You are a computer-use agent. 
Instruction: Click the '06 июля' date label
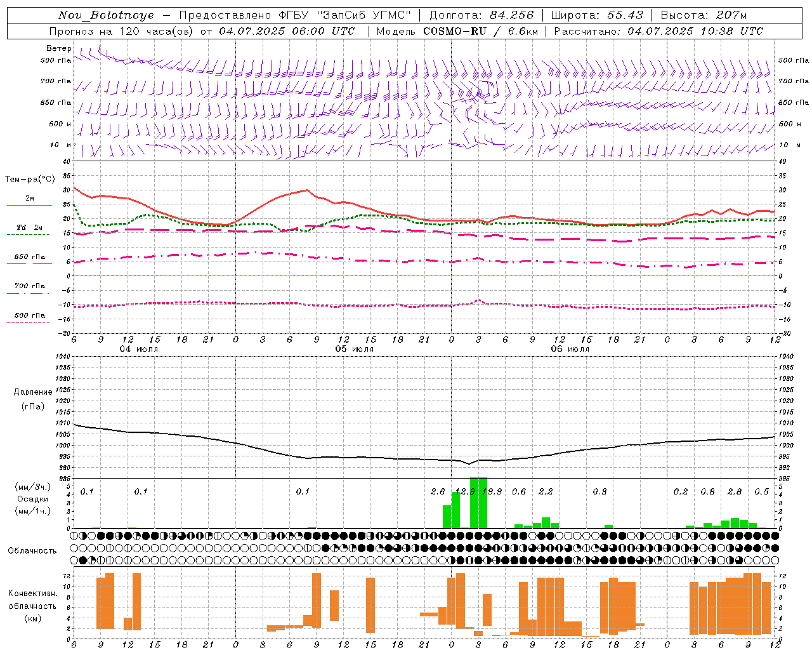pos(570,349)
